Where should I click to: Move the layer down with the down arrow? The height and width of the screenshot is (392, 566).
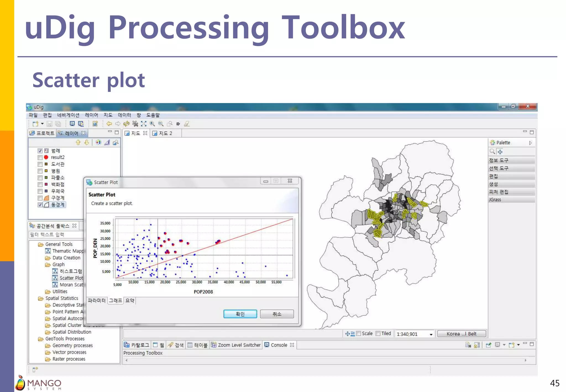87,142
